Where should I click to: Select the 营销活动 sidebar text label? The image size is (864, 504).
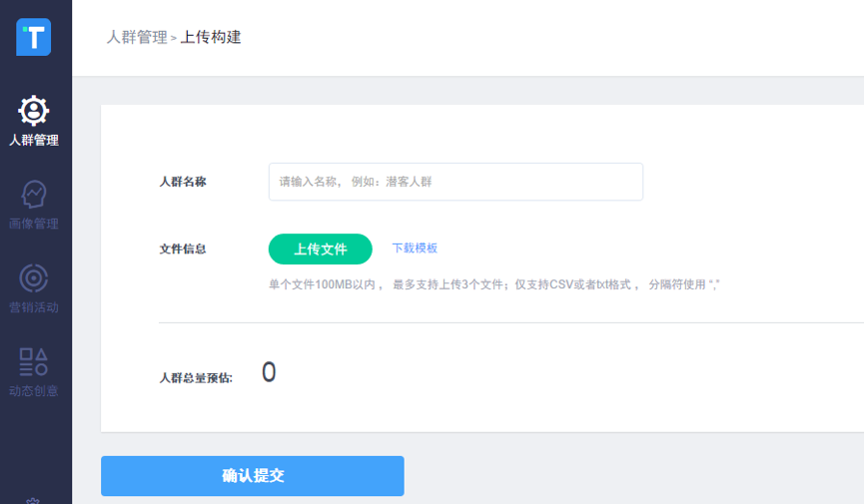(34, 307)
